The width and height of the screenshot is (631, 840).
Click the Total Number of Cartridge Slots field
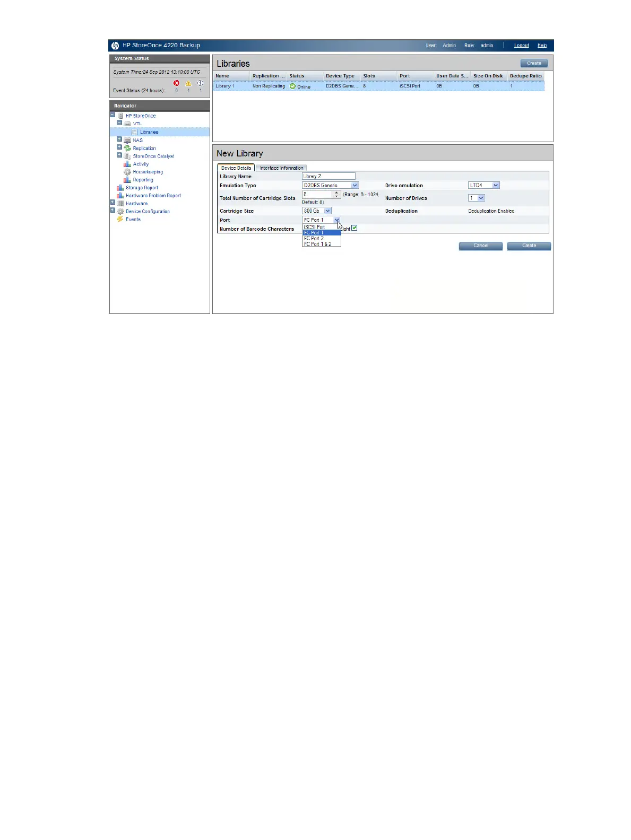[317, 195]
